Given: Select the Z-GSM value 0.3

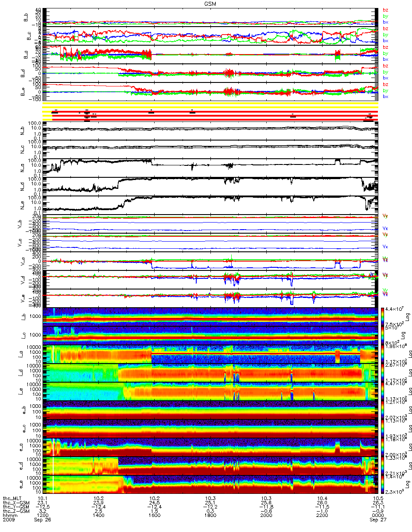Looking at the screenshot, I should pyautogui.click(x=210, y=512).
